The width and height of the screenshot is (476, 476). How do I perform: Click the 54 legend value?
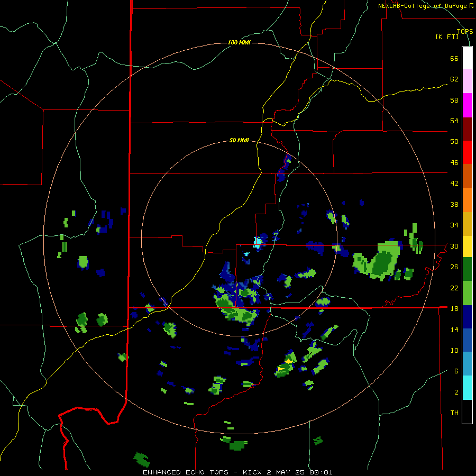click(454, 121)
